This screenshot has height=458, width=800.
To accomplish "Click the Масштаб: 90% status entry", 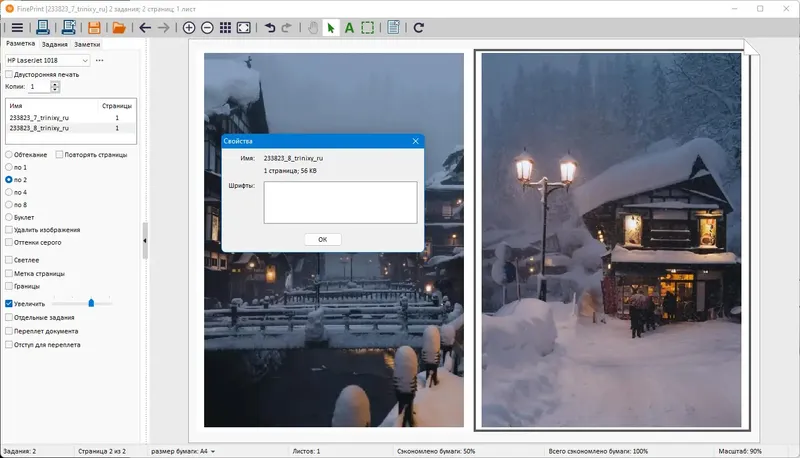I will 740,451.
